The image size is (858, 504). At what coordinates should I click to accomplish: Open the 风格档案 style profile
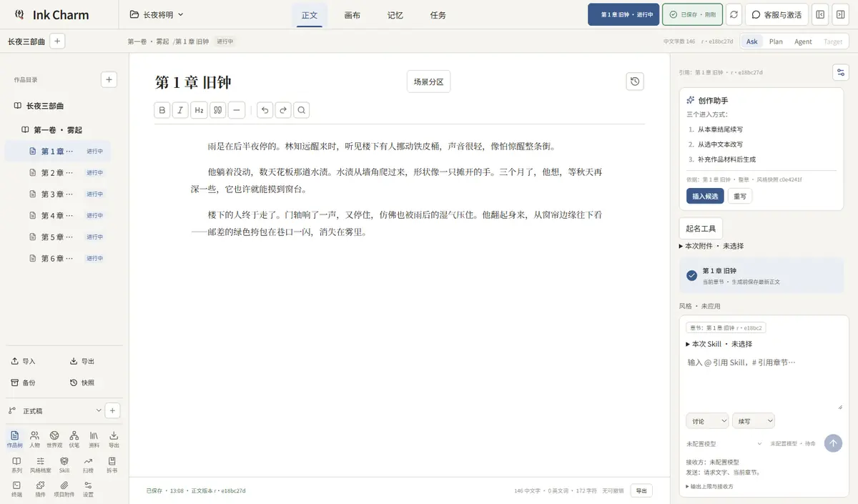[40, 465]
